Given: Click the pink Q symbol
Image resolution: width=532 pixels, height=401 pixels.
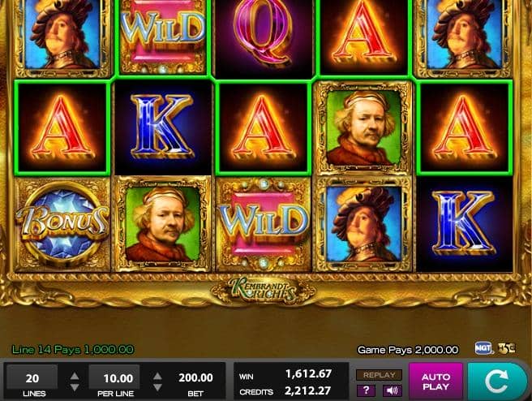Looking at the screenshot, I should coord(264,34).
